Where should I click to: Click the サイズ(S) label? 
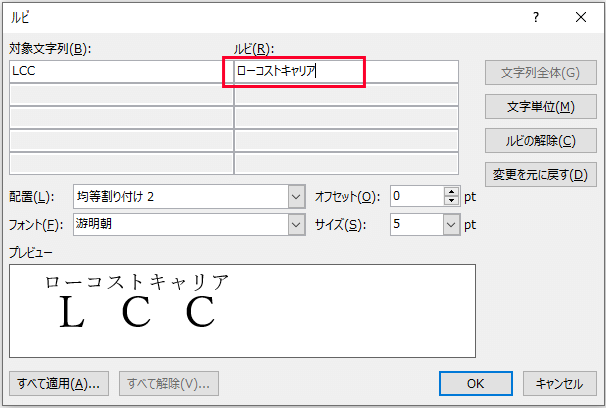point(340,224)
